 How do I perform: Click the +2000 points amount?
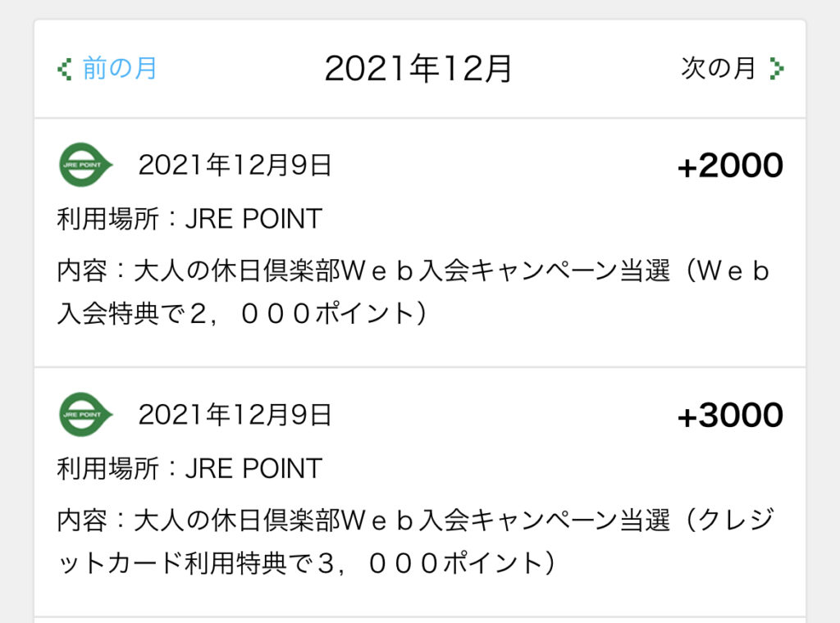[730, 166]
